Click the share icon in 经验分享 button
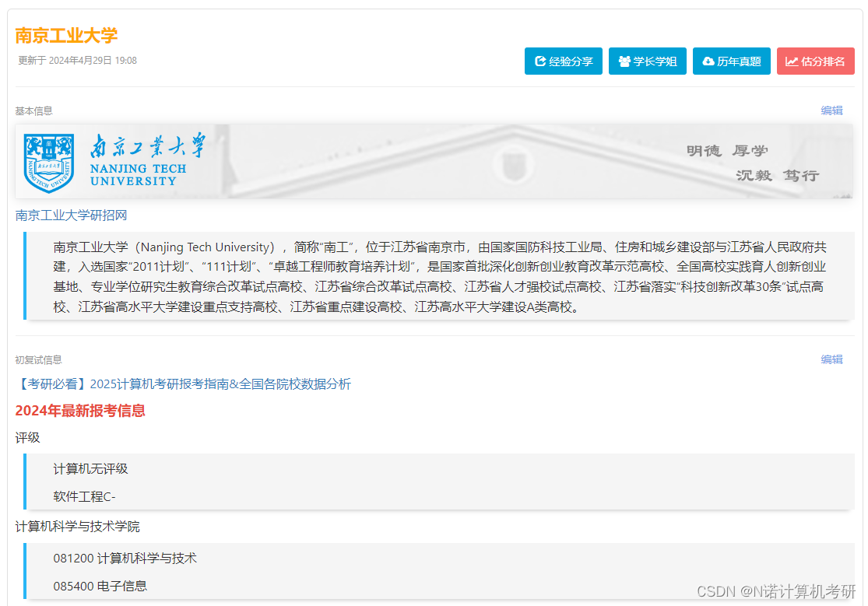 [540, 61]
